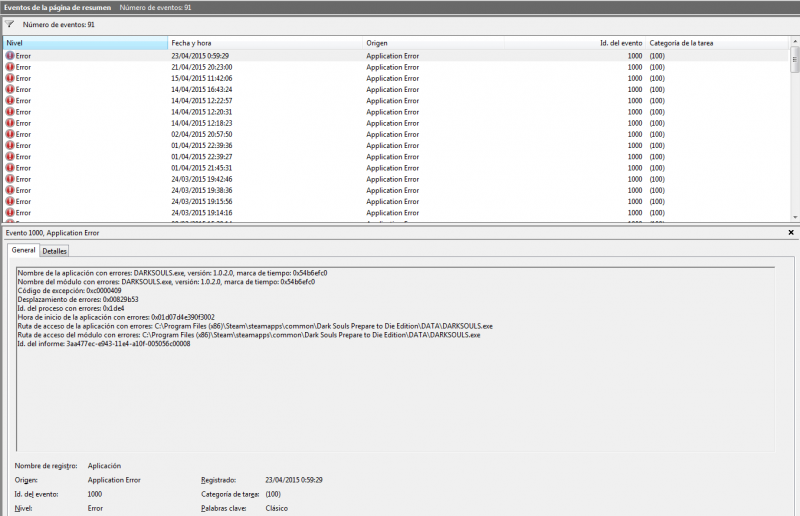Select the event dated 14/04/2015 12:22:57
Screen dimensions: 800x516
200,101
